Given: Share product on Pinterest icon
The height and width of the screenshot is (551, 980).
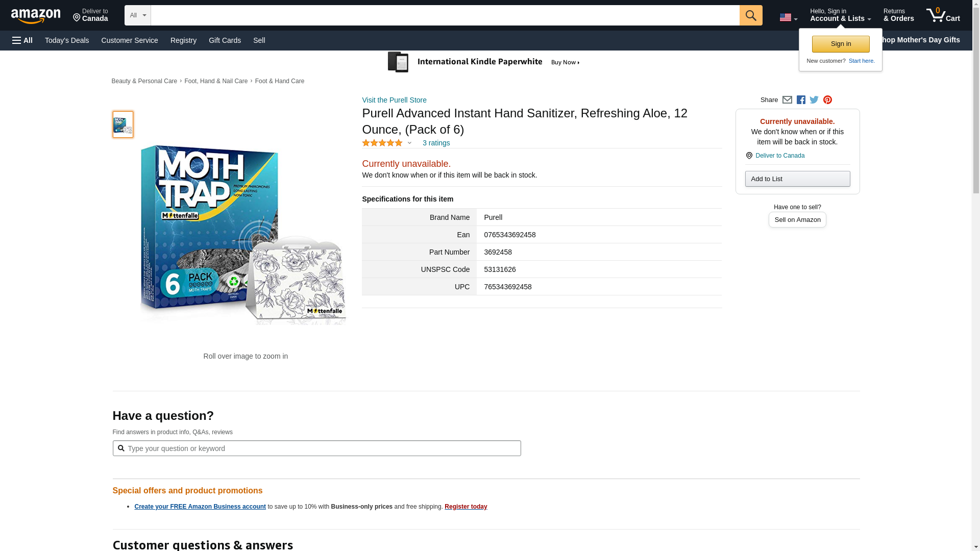Looking at the screenshot, I should pyautogui.click(x=827, y=100).
